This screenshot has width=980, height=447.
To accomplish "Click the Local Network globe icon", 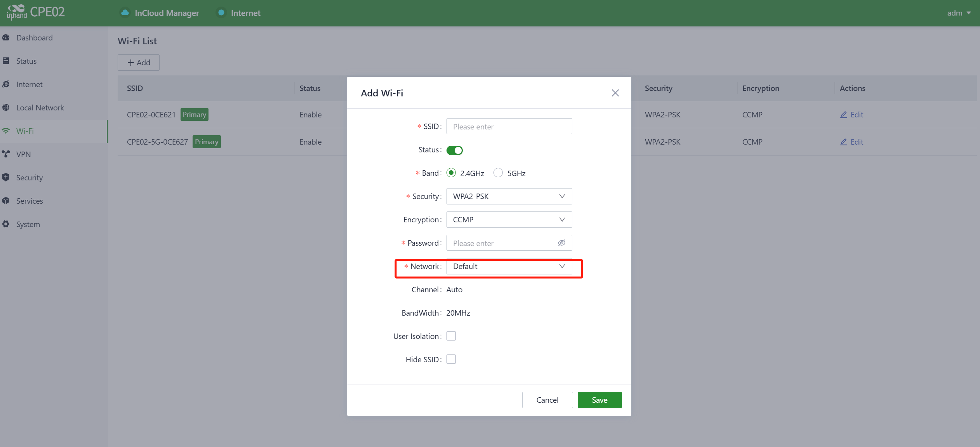I will click(6, 108).
